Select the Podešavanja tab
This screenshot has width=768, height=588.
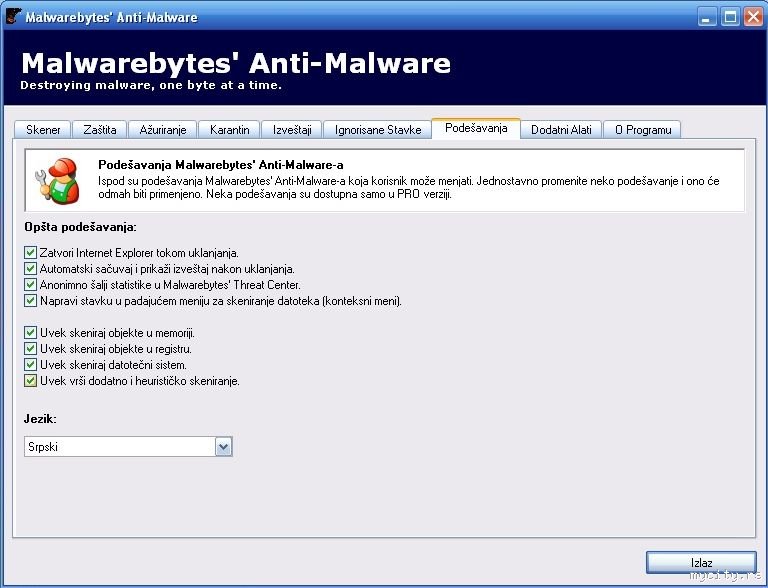coord(476,128)
